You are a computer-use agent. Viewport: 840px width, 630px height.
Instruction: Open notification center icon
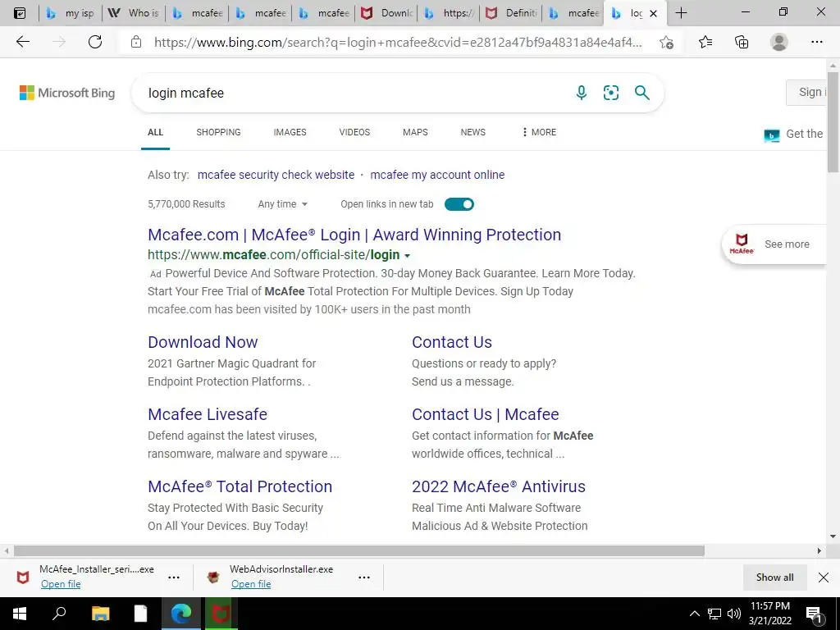pos(814,614)
